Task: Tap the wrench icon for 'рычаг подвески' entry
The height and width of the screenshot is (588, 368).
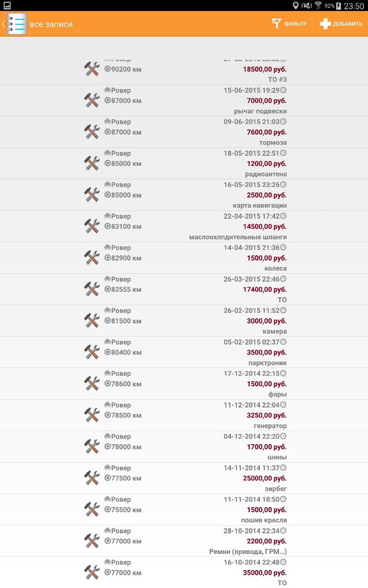Action: click(92, 100)
